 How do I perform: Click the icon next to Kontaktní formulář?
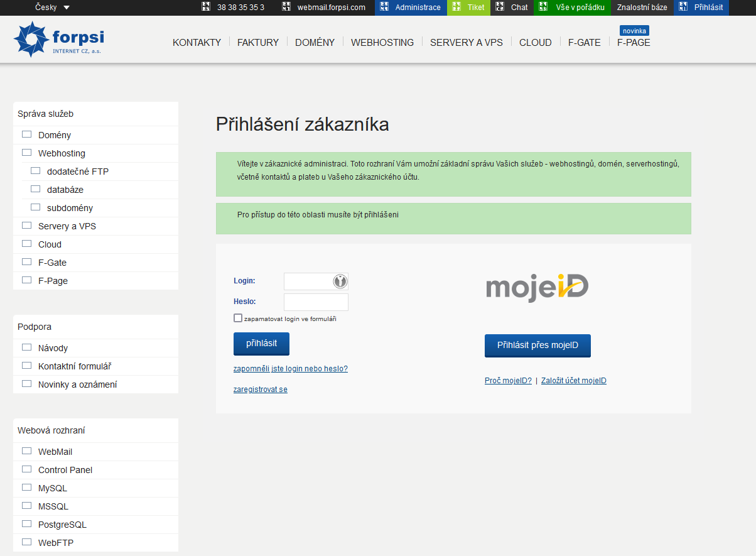26,366
